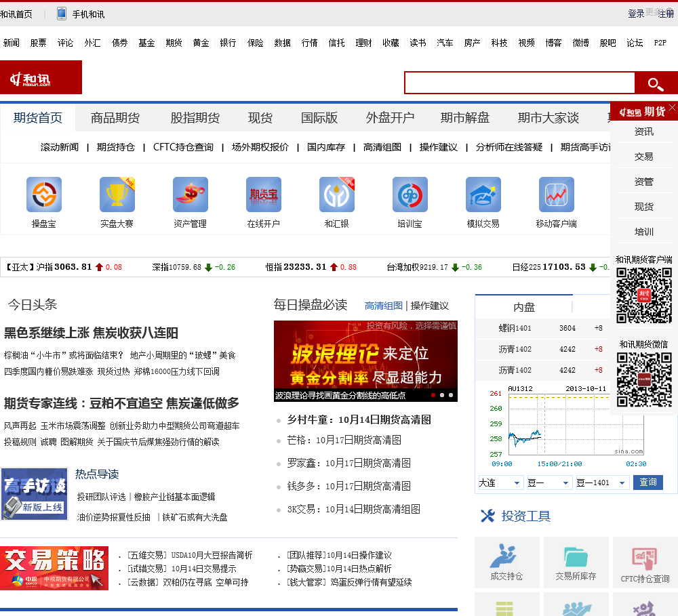The width and height of the screenshot is (678, 616).
Task: Click the 移动客户端 icon
Action: tap(557, 195)
